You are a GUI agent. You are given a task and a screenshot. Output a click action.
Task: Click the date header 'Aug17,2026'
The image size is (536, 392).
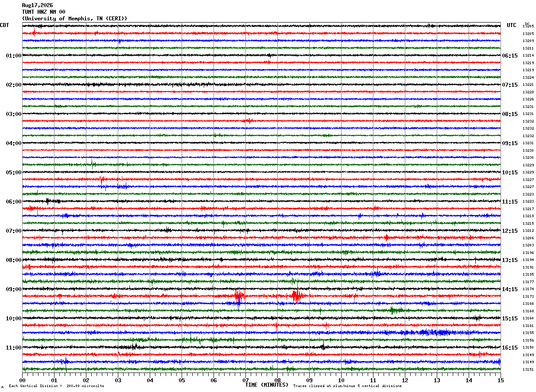(x=37, y=5)
